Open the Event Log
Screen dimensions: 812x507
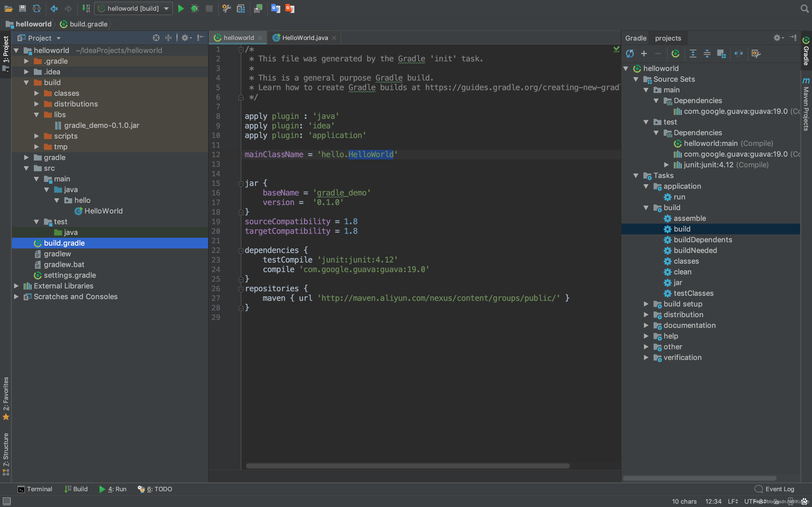pos(775,489)
